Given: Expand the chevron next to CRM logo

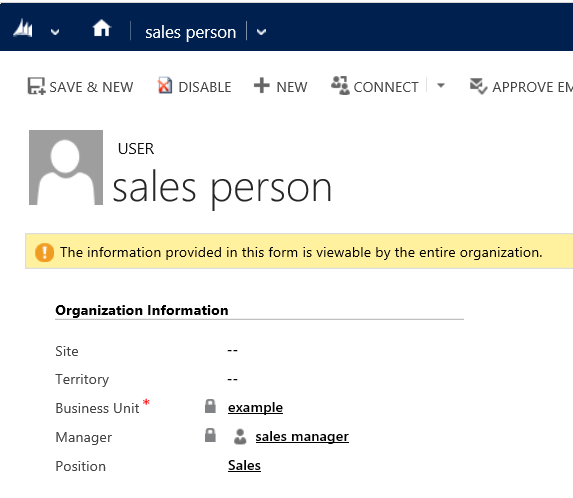Looking at the screenshot, I should click(55, 32).
